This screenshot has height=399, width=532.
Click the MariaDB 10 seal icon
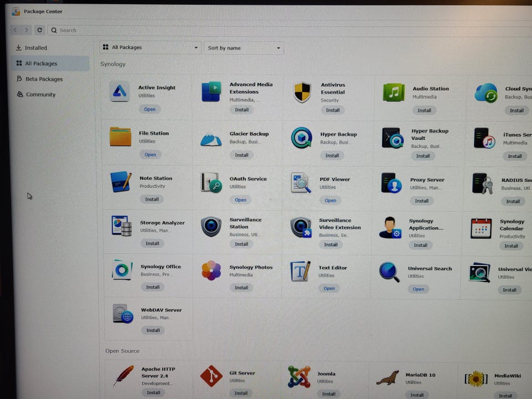[387, 378]
